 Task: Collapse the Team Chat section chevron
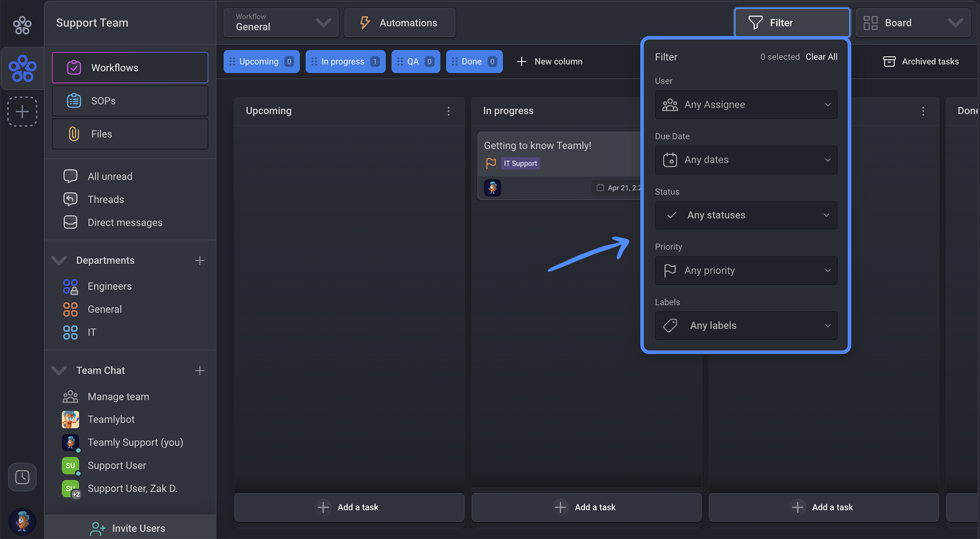60,371
